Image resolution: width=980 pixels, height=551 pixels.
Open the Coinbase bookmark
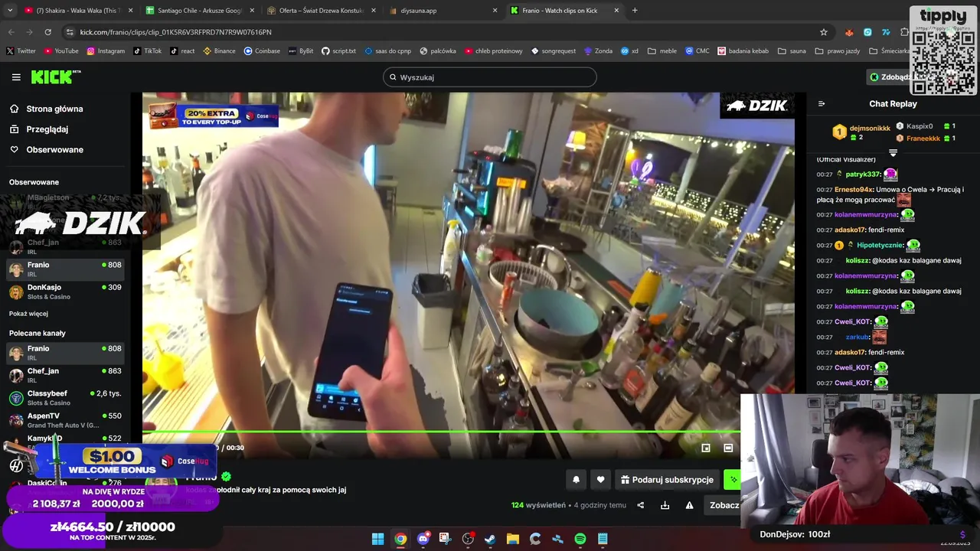262,51
